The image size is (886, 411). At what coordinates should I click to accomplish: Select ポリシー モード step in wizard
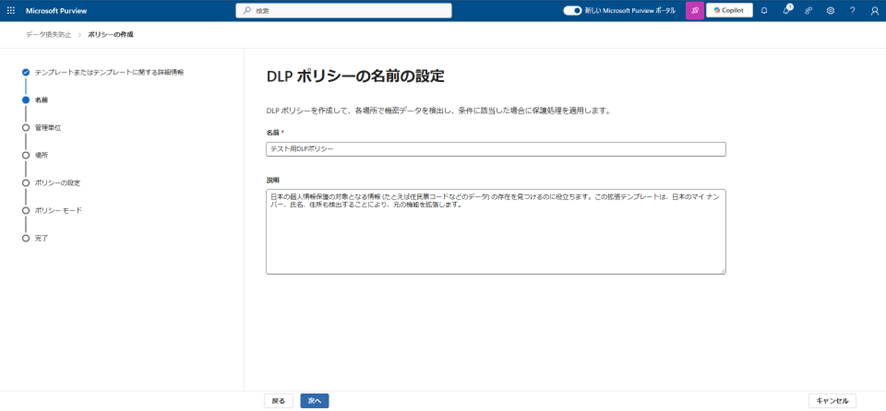click(x=58, y=211)
